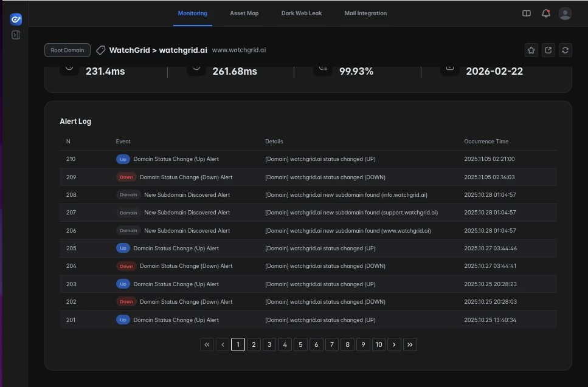Select details with info.watchgrid.ai subdomain
588x387 pixels.
pos(346,195)
